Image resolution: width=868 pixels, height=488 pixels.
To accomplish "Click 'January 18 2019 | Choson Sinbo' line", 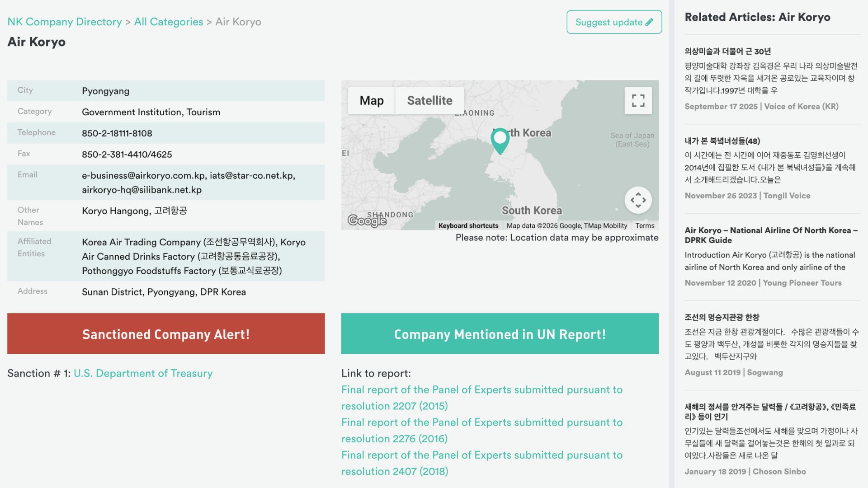I will (x=745, y=471).
